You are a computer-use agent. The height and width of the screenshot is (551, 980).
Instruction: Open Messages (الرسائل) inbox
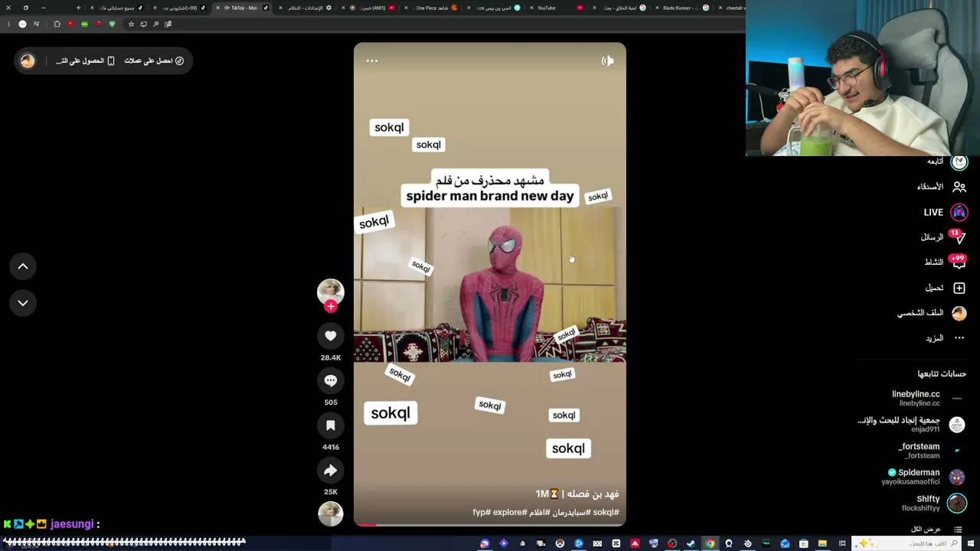click(943, 237)
